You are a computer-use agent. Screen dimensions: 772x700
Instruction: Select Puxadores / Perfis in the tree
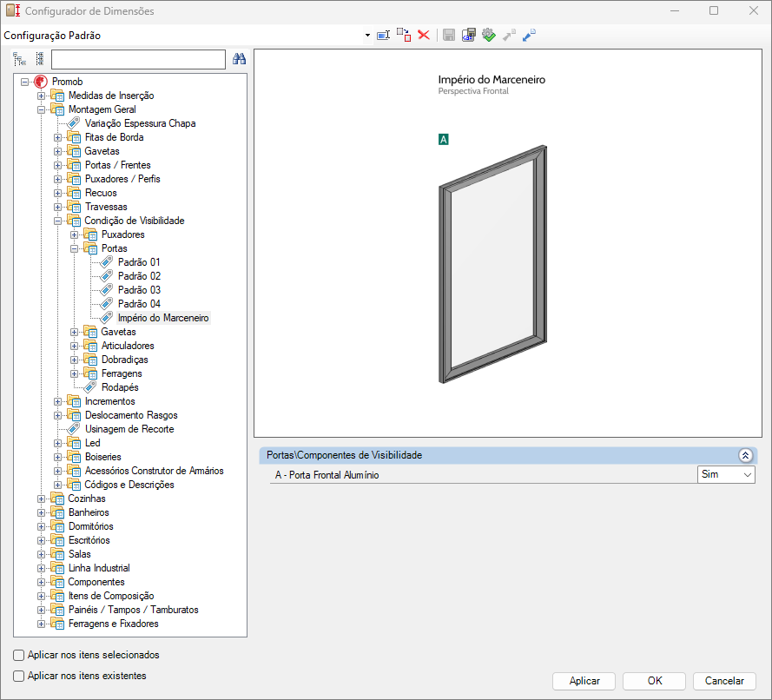(x=122, y=179)
